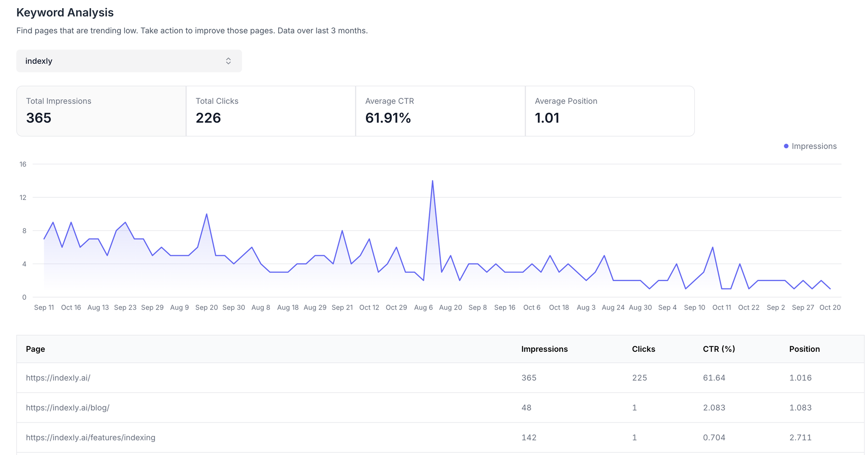
Task: Click the 365 total impressions value
Action: pyautogui.click(x=39, y=118)
